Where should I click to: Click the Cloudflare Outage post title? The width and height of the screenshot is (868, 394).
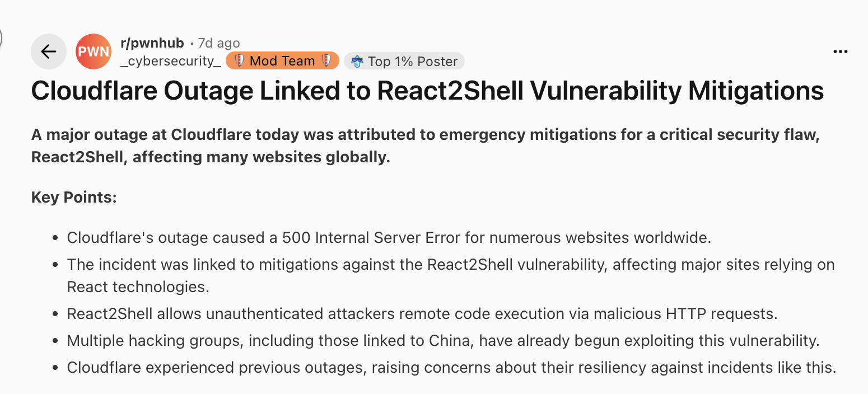(427, 91)
